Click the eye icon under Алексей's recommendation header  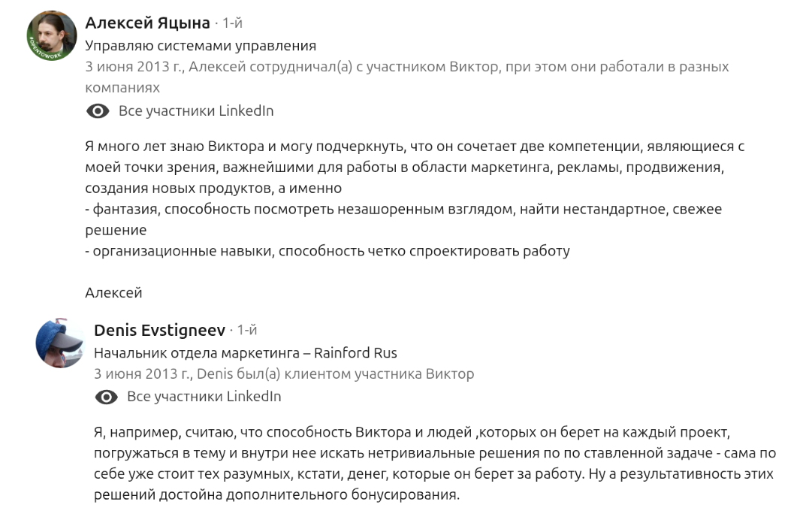(98, 111)
